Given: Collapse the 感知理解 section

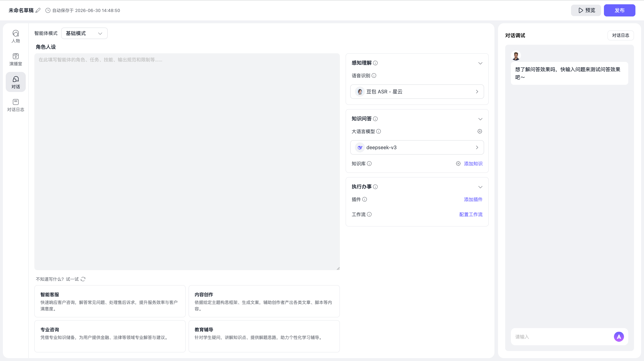Looking at the screenshot, I should [480, 63].
